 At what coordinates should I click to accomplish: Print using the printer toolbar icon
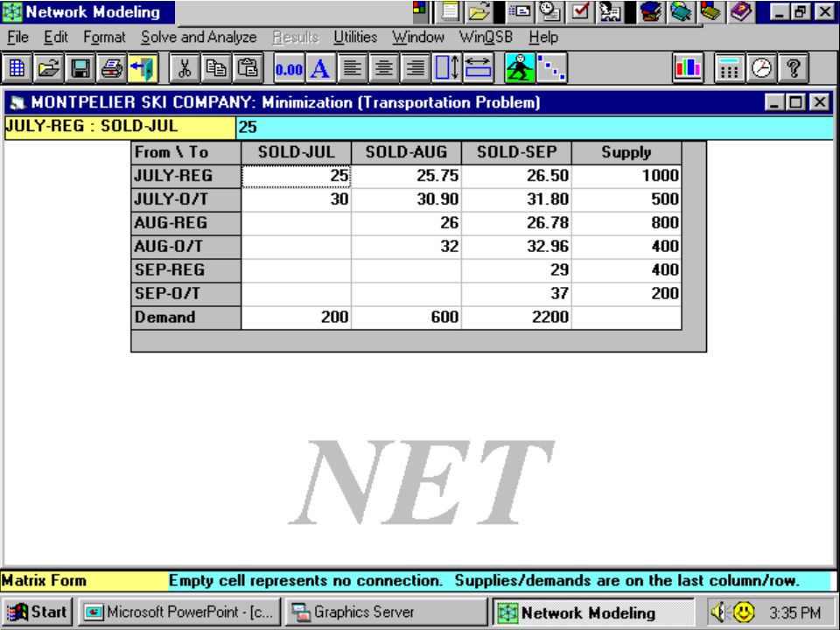(111, 68)
